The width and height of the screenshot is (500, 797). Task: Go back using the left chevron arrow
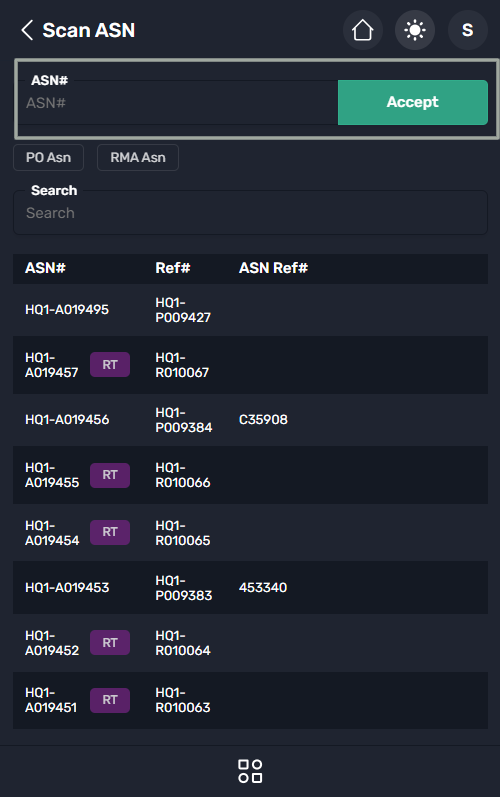(x=27, y=30)
